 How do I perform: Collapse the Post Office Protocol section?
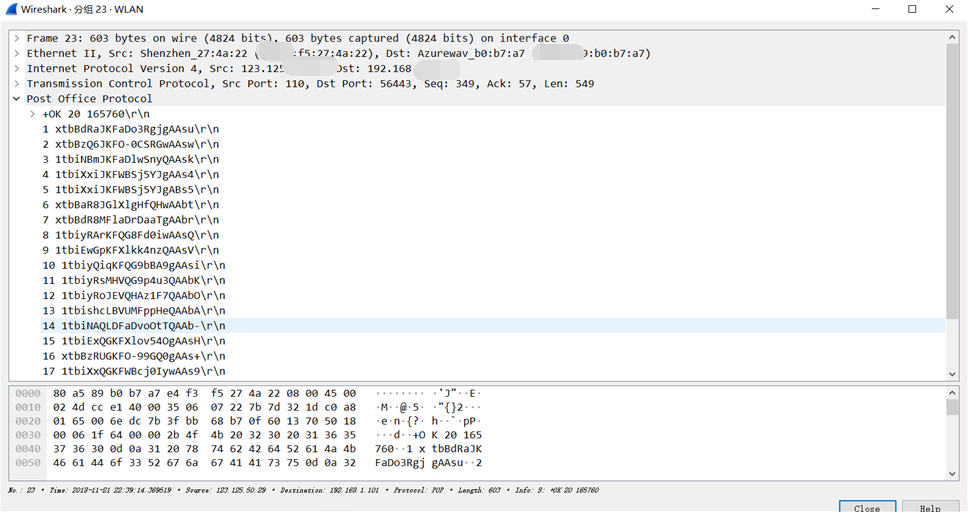17,99
